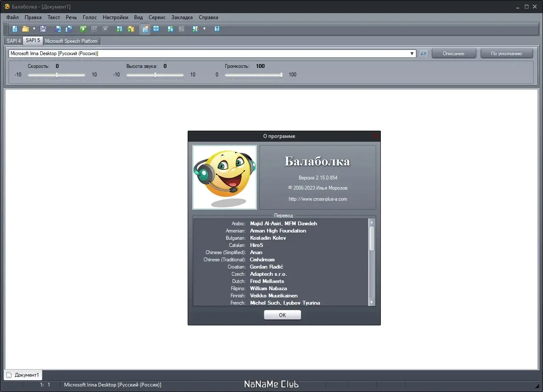
Task: Open the Вид menu
Action: (138, 17)
